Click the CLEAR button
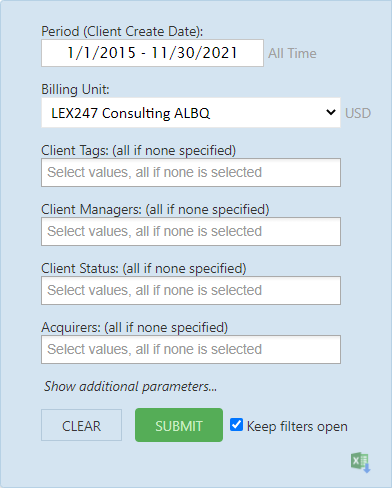The image size is (392, 488). 81,425
